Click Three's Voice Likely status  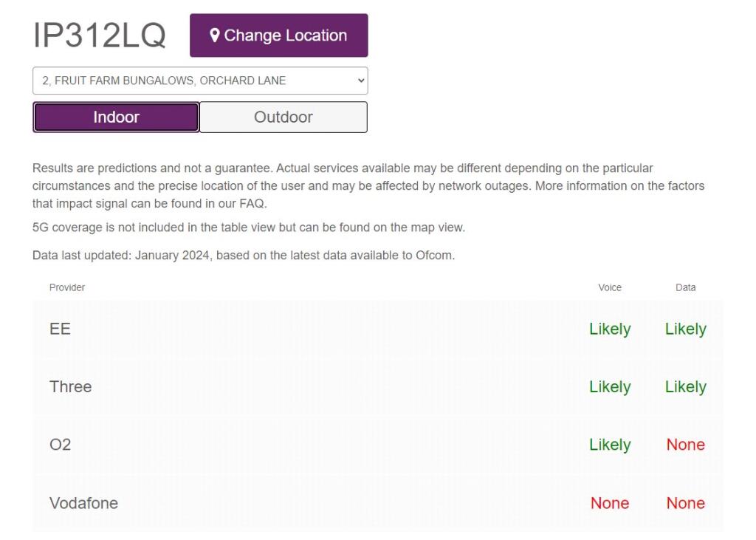610,387
